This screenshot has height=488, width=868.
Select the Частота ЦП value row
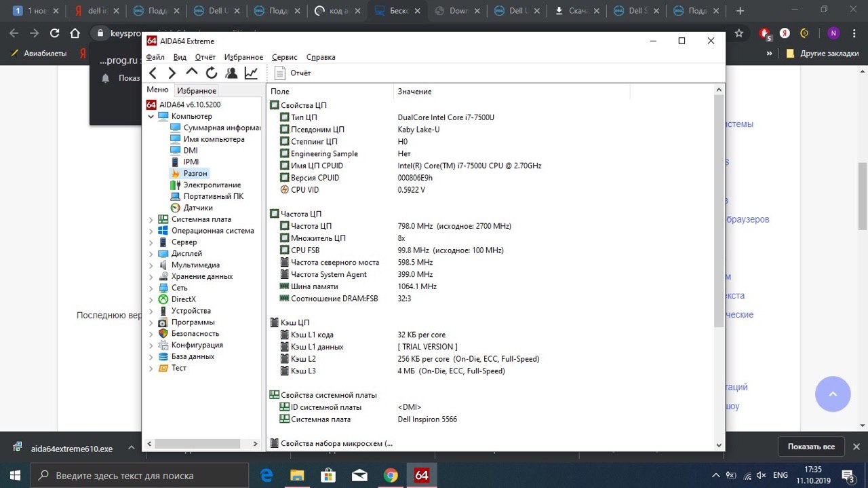coord(491,226)
